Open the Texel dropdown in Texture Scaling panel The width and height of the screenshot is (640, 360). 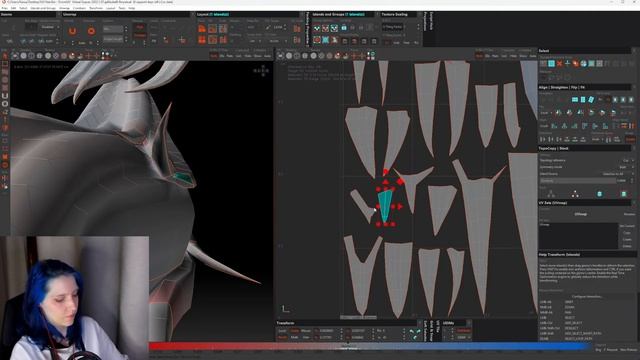(x=393, y=27)
